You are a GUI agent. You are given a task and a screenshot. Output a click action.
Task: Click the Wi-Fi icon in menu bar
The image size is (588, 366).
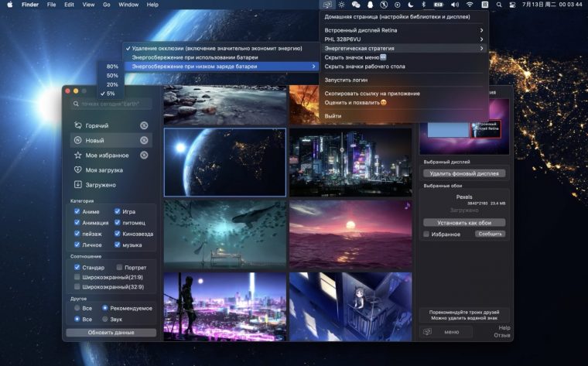click(470, 5)
